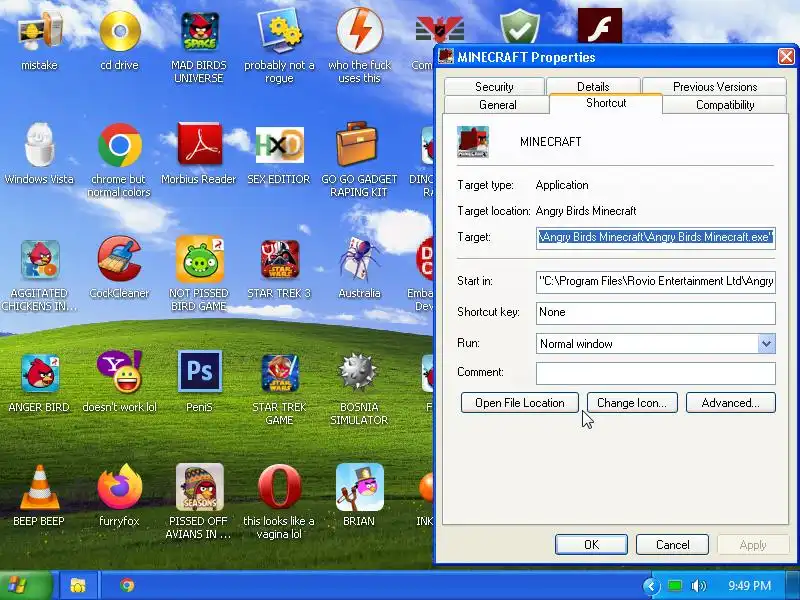This screenshot has height=600, width=800.
Task: Switch to the Details tab
Action: tap(593, 86)
